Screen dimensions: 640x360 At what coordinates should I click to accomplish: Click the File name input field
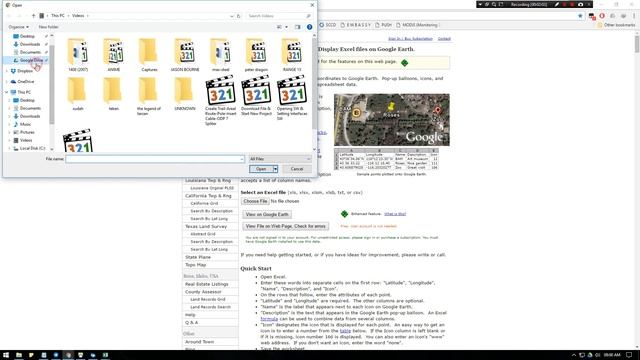click(155, 159)
